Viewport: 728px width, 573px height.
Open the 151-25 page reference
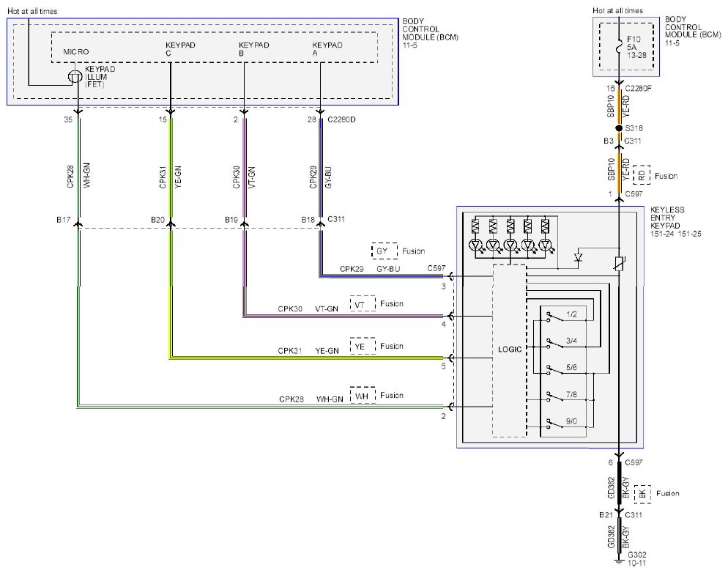tap(689, 234)
